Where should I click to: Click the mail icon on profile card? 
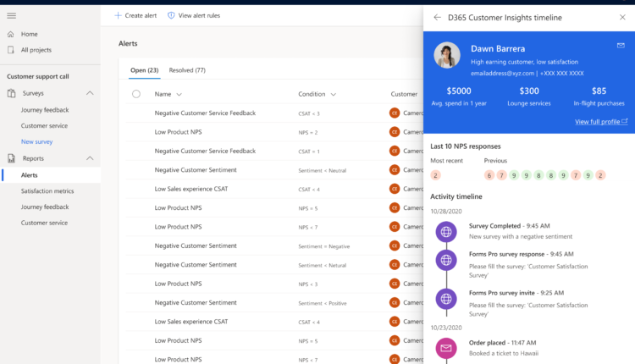point(621,45)
